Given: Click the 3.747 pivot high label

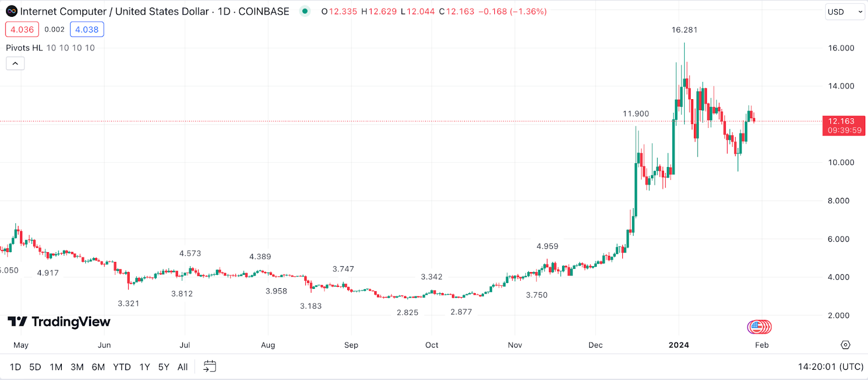Looking at the screenshot, I should [343, 269].
